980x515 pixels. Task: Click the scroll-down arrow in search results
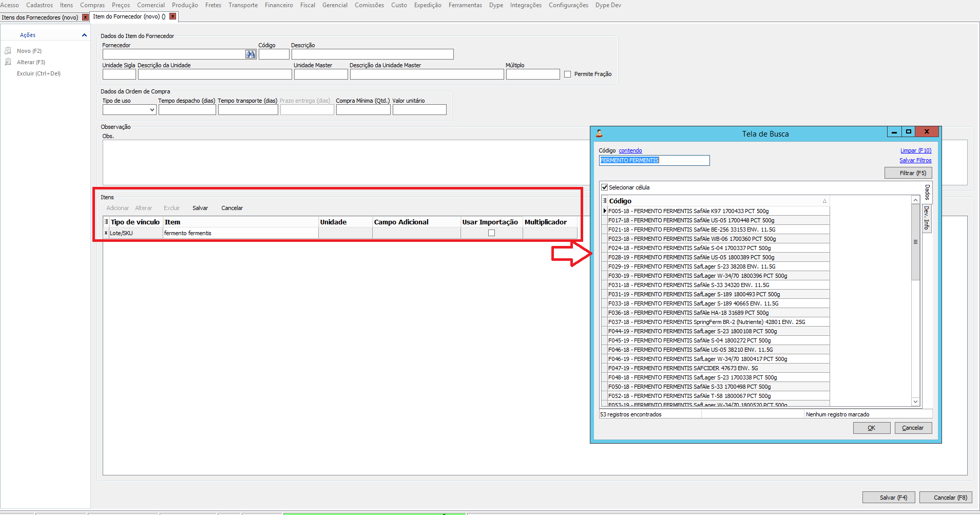915,402
